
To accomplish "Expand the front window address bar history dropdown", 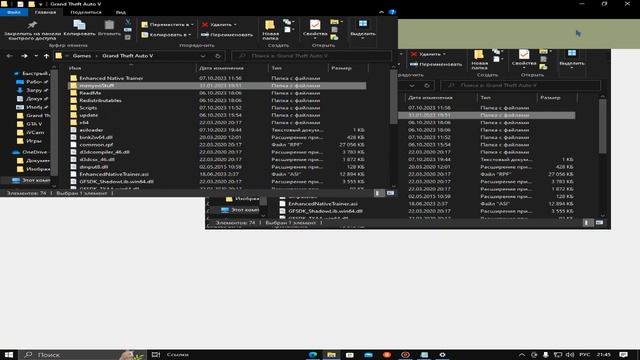I will (203, 56).
